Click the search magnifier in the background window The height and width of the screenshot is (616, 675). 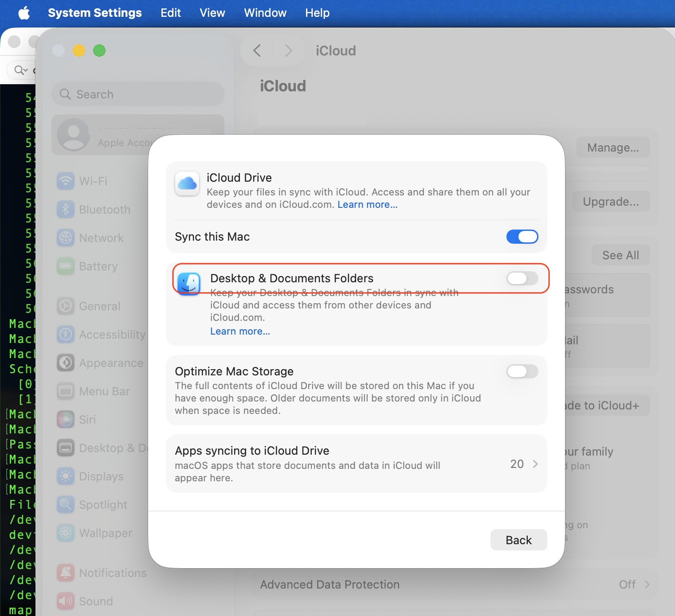click(21, 70)
